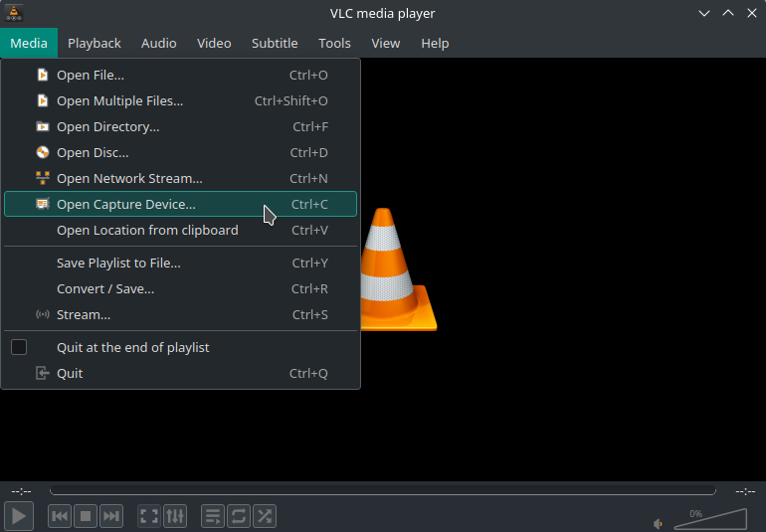Toggle random shuffle button
This screenshot has height=532, width=766.
[x=265, y=516]
